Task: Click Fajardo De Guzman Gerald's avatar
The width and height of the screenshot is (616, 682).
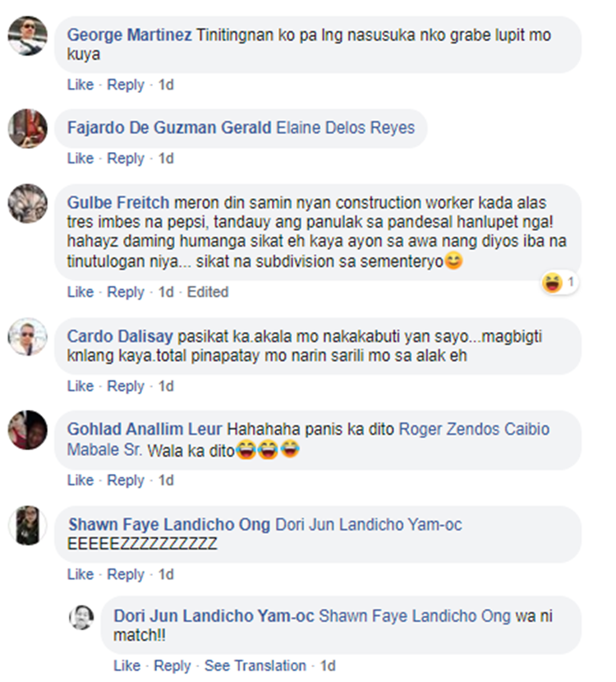Action: 27,129
